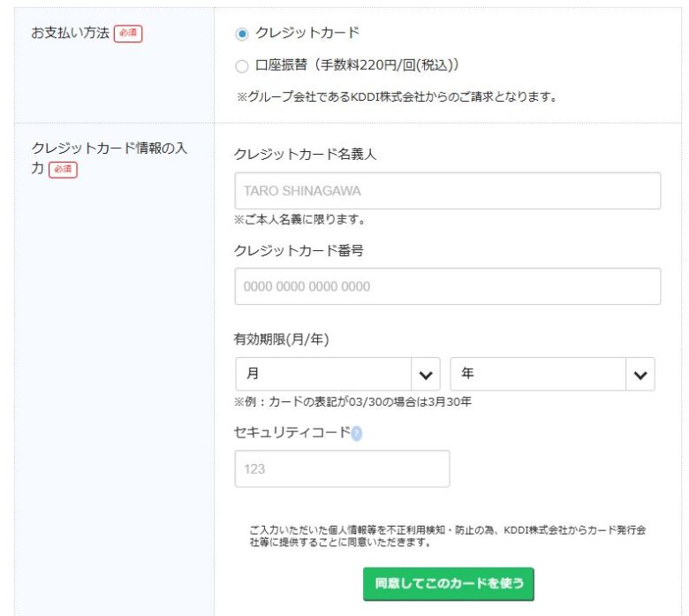This screenshot has height=616, width=689.
Task: Click the ※例：カードの表記が03/30 example note
Action: click(x=352, y=401)
